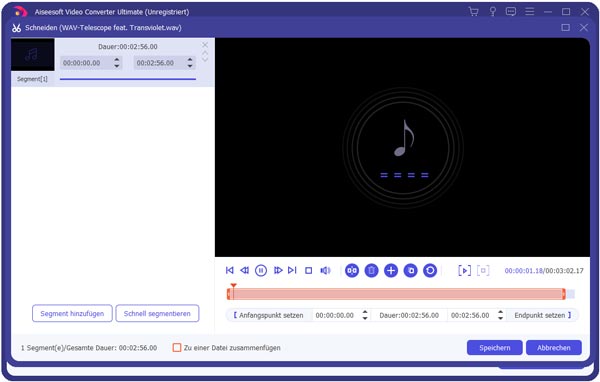Click the '1 Segment(e)/Gesamte Dauer' status text
Image resolution: width=600 pixels, height=382 pixels.
89,348
